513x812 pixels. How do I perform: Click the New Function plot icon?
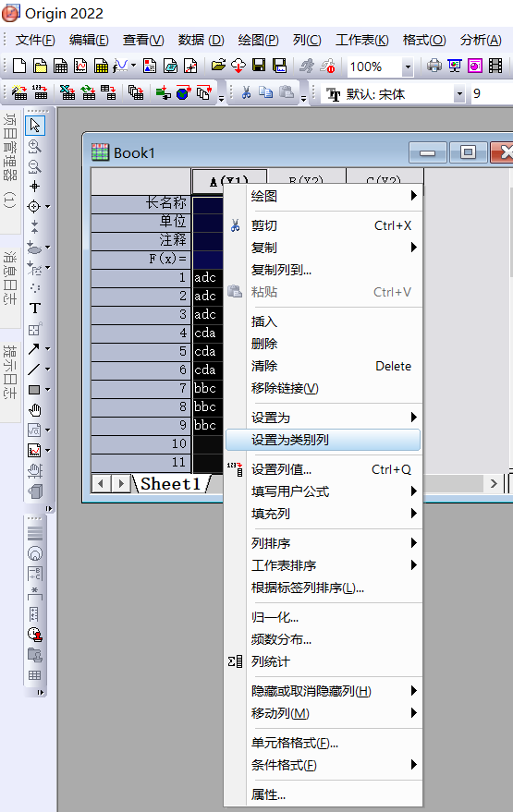pyautogui.click(x=120, y=66)
